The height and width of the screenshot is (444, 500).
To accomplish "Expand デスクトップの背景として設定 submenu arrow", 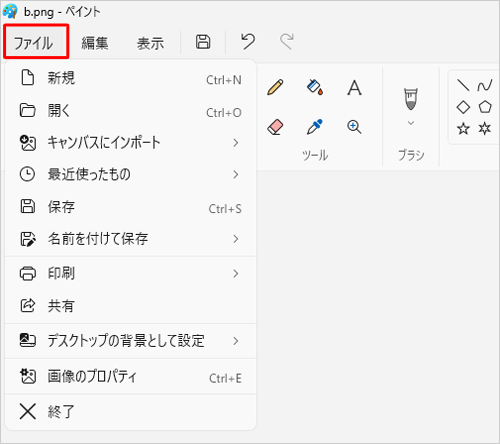I will 236,341.
